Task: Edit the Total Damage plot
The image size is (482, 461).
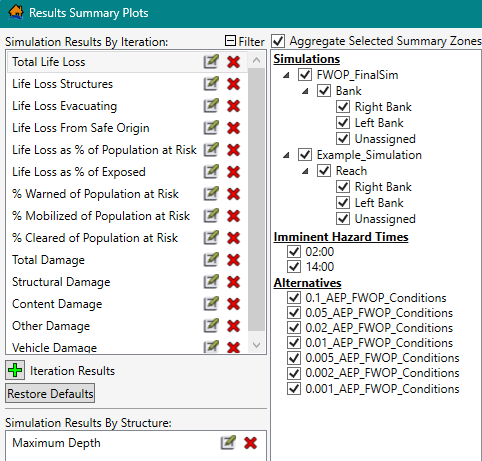Action: 211,260
